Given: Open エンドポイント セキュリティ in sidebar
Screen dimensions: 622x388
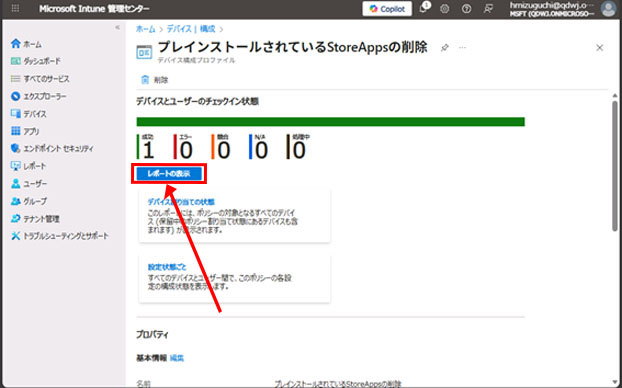Looking at the screenshot, I should coord(52,148).
